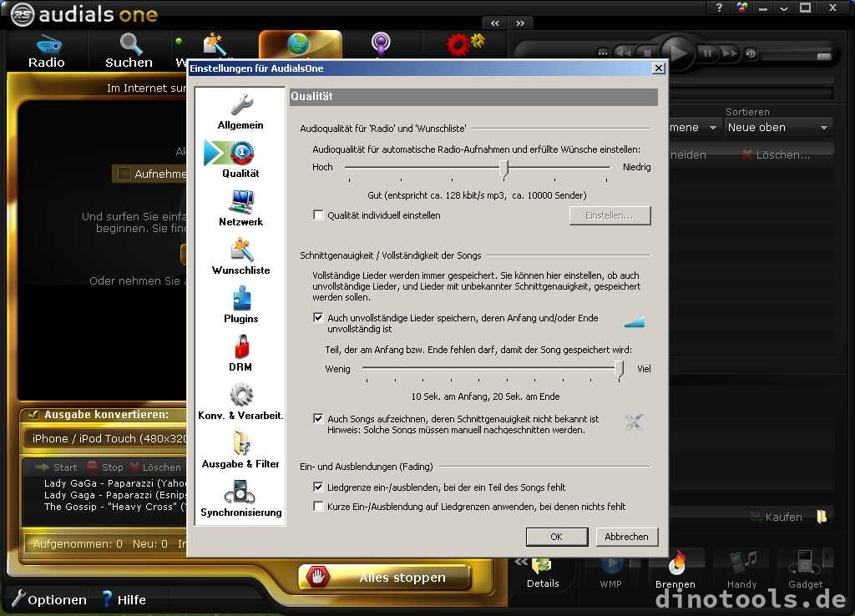Open the Plugins settings section
Viewport: 855px width, 616px height.
[240, 305]
